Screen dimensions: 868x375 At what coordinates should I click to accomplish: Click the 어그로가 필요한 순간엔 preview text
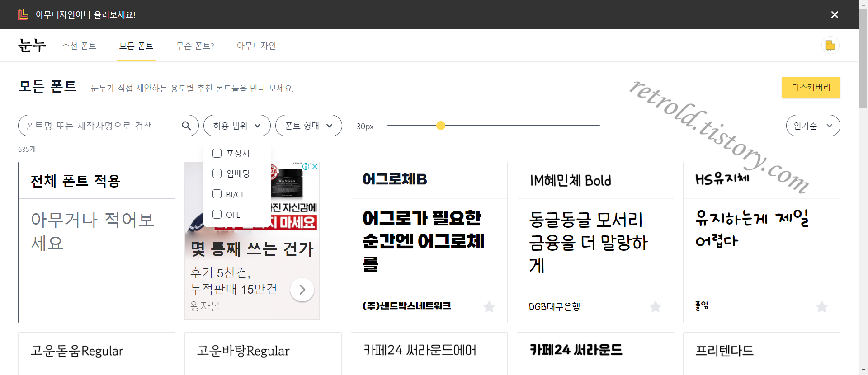click(x=424, y=241)
